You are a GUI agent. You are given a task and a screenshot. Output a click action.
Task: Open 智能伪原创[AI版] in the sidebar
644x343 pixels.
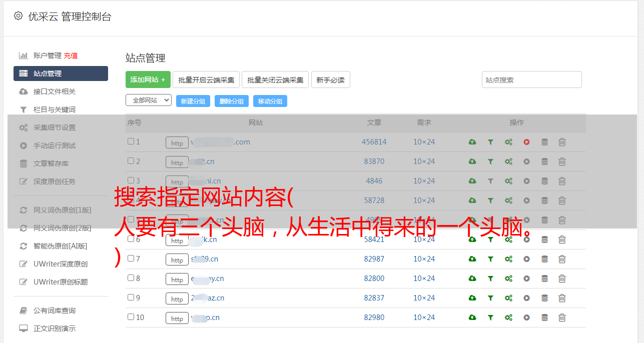(61, 246)
